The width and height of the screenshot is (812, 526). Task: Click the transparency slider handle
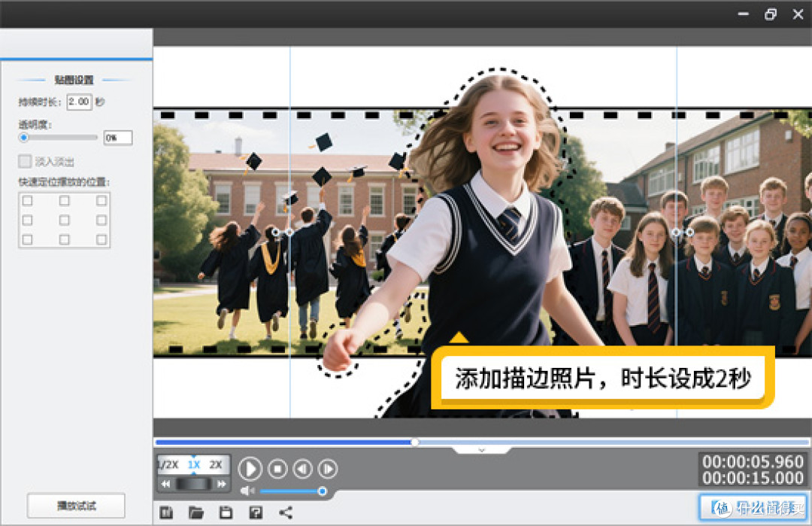pos(23,137)
